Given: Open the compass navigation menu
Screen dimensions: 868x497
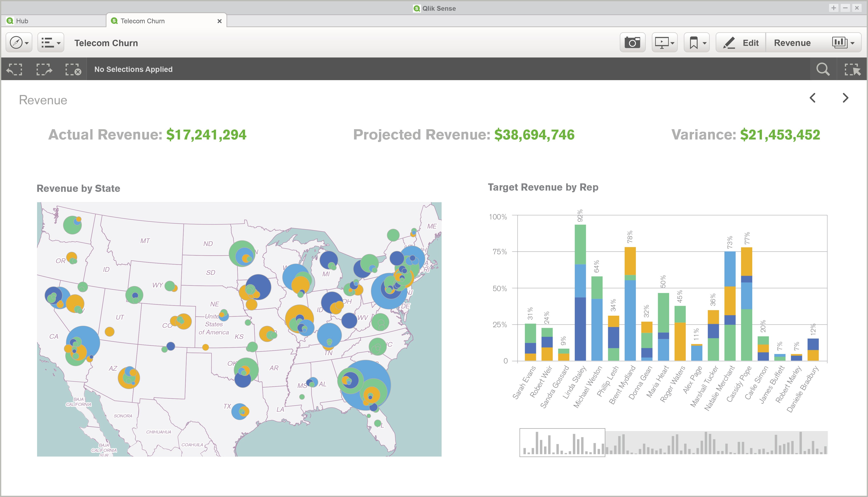Looking at the screenshot, I should click(x=19, y=43).
